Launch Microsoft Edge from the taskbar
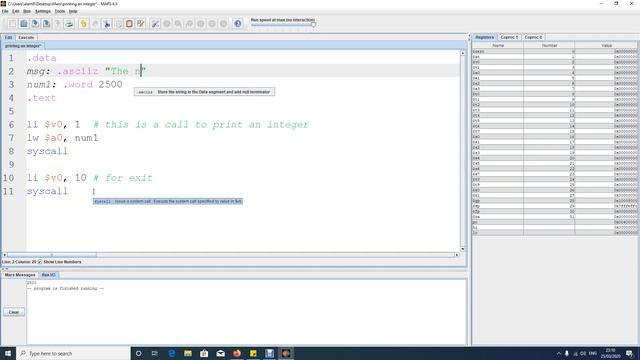The width and height of the screenshot is (640, 360). coord(172,353)
